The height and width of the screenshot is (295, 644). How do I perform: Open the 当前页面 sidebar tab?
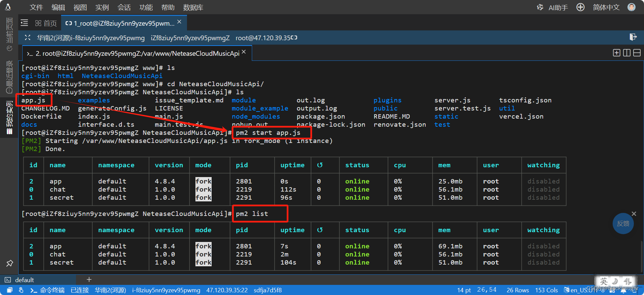[9, 34]
